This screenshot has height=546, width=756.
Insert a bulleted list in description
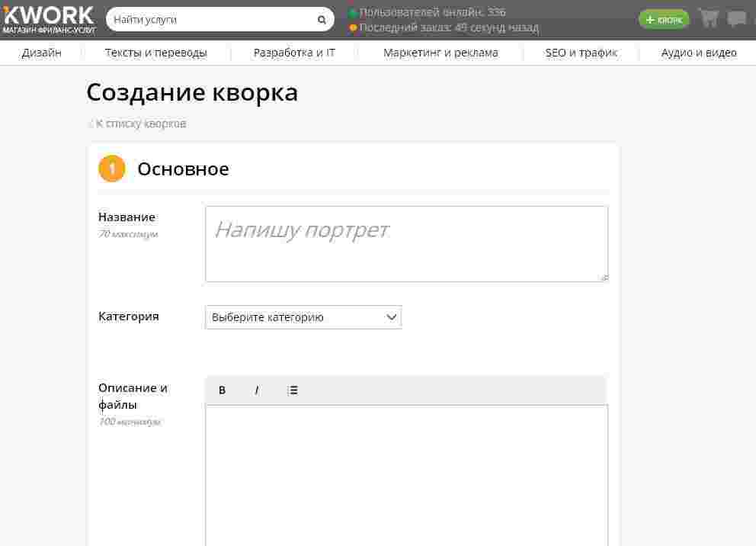pyautogui.click(x=293, y=390)
